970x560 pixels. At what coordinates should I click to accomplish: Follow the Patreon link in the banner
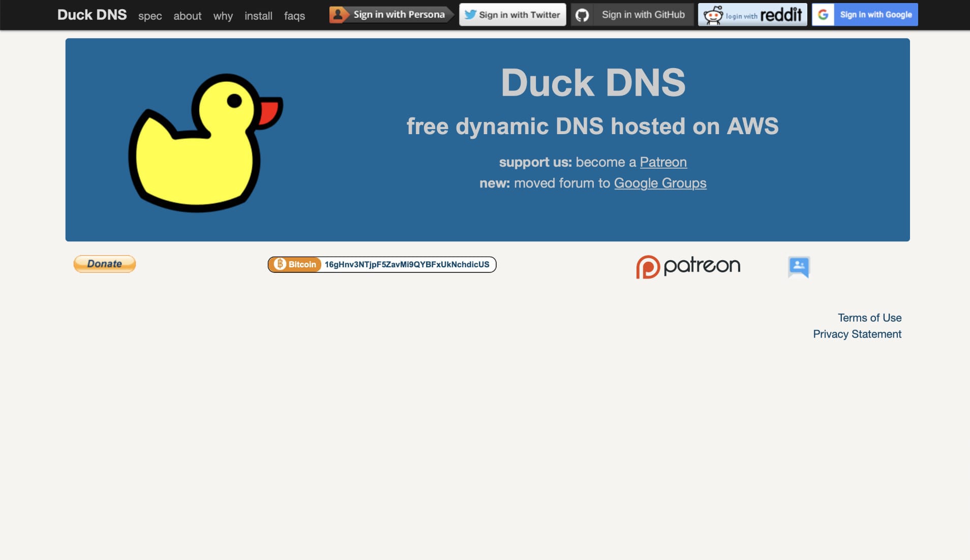[663, 162]
